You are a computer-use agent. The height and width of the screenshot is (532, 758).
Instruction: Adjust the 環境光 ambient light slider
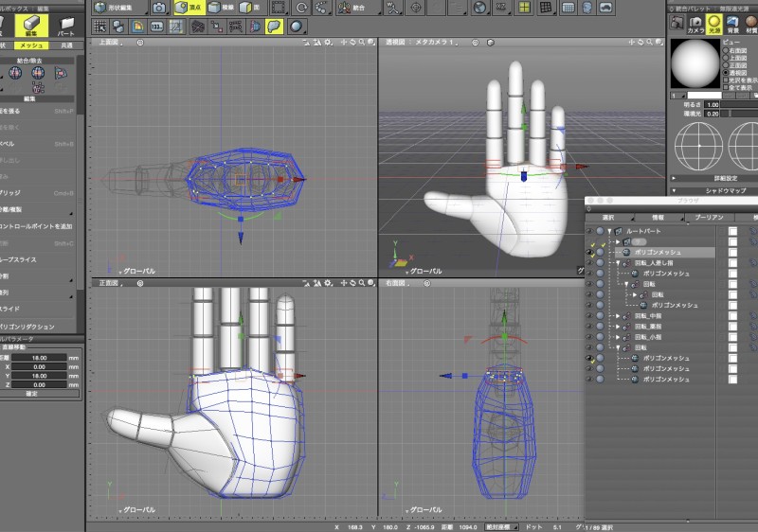pos(739,114)
